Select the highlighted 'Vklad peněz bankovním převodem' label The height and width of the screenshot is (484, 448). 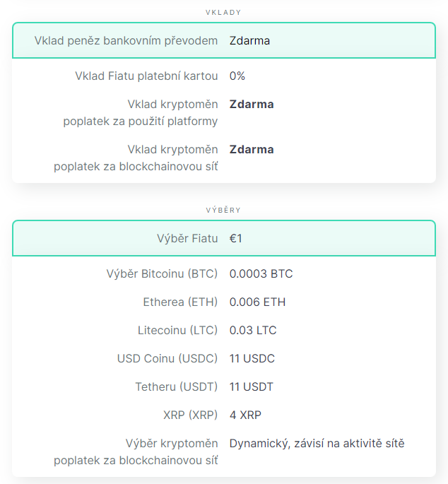(126, 40)
